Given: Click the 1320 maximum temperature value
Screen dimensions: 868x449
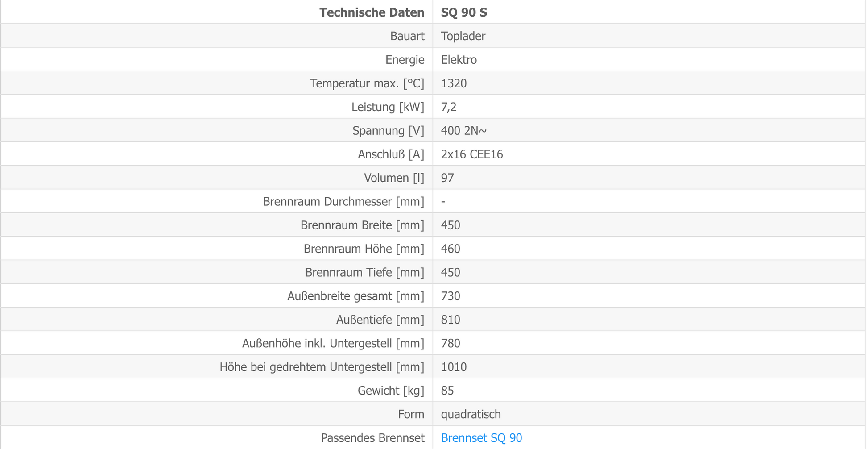Looking at the screenshot, I should (454, 83).
